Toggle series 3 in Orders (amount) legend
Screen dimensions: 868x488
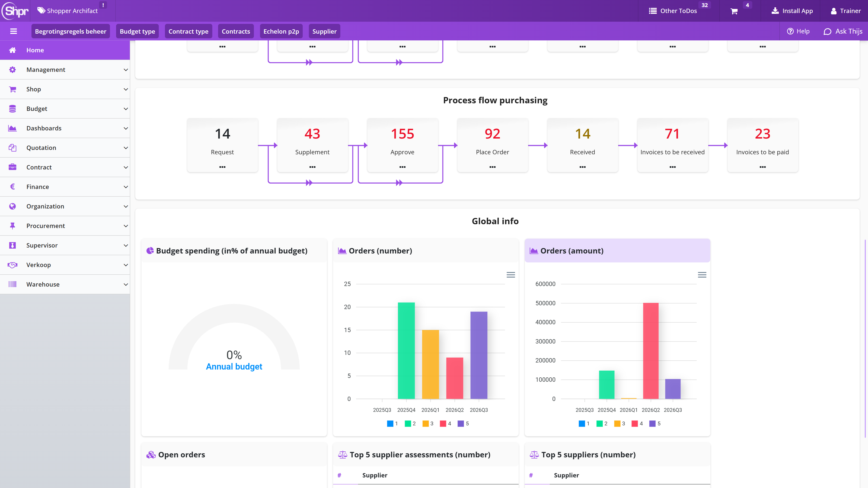tap(620, 424)
